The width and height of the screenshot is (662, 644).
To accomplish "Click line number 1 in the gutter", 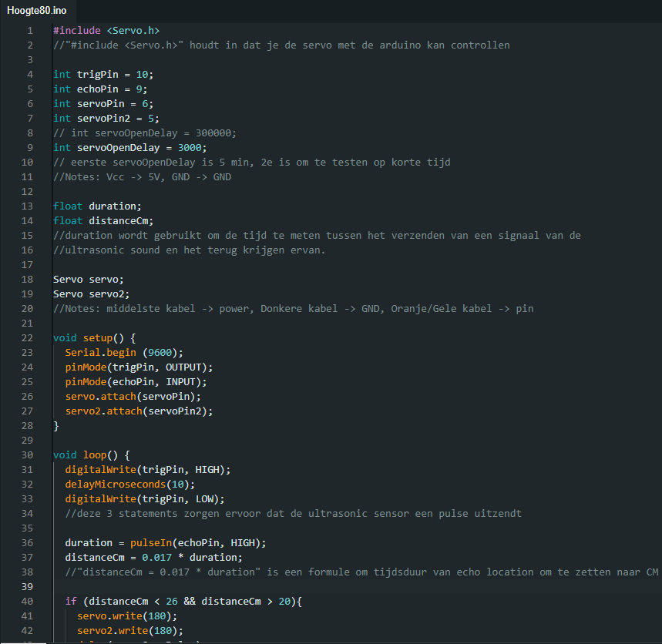I will [29, 30].
